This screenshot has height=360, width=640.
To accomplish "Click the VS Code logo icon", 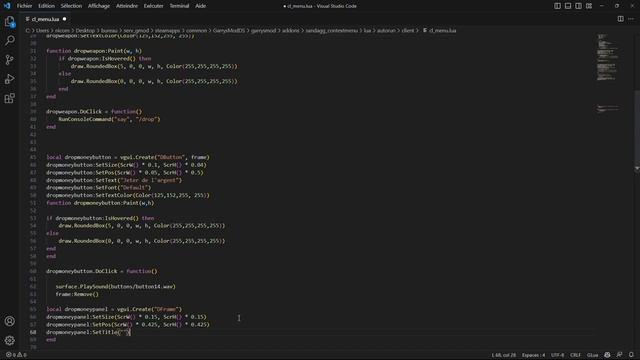I will click(x=7, y=6).
